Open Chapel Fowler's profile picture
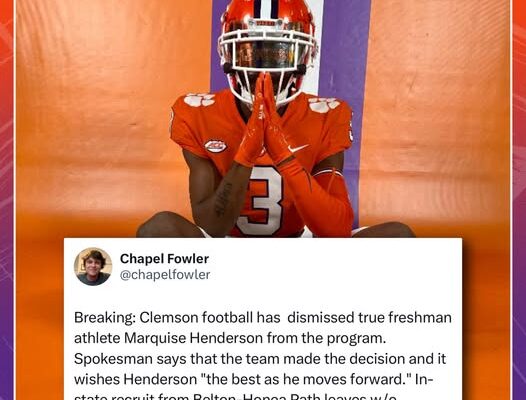This screenshot has width=526, height=400. click(x=93, y=266)
